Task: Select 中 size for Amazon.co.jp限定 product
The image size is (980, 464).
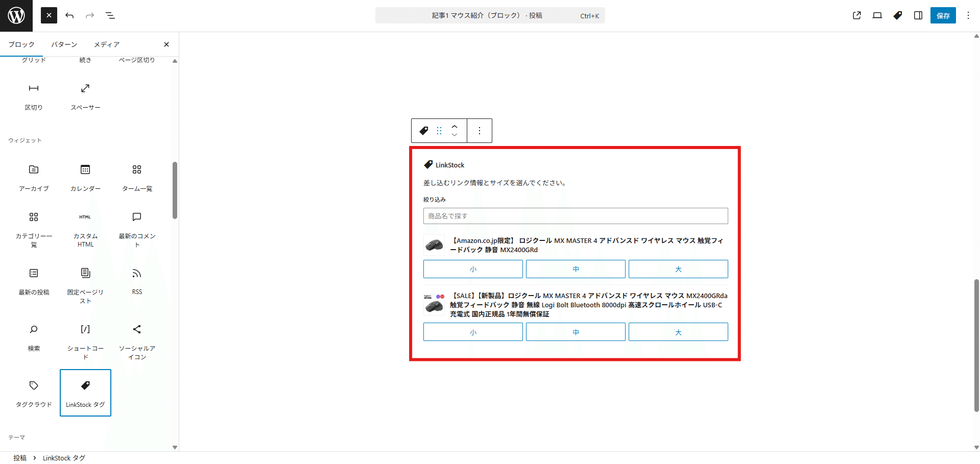Action: pyautogui.click(x=576, y=269)
